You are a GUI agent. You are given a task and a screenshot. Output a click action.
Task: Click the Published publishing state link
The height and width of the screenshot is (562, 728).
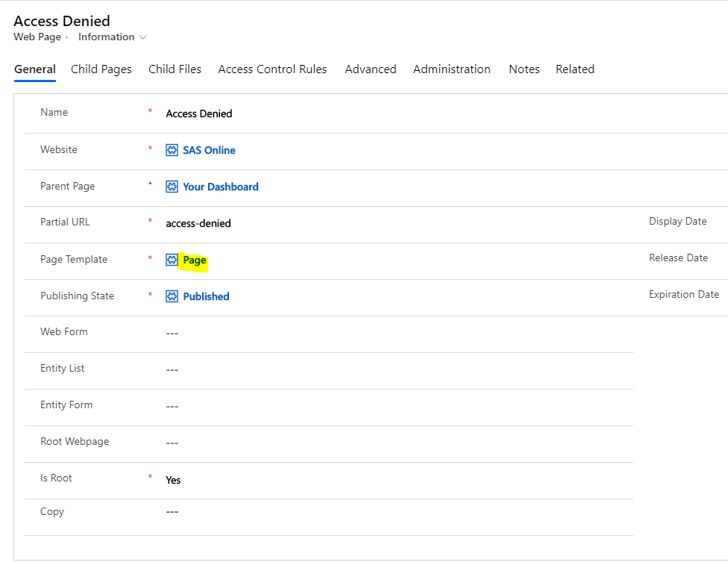pyautogui.click(x=206, y=296)
